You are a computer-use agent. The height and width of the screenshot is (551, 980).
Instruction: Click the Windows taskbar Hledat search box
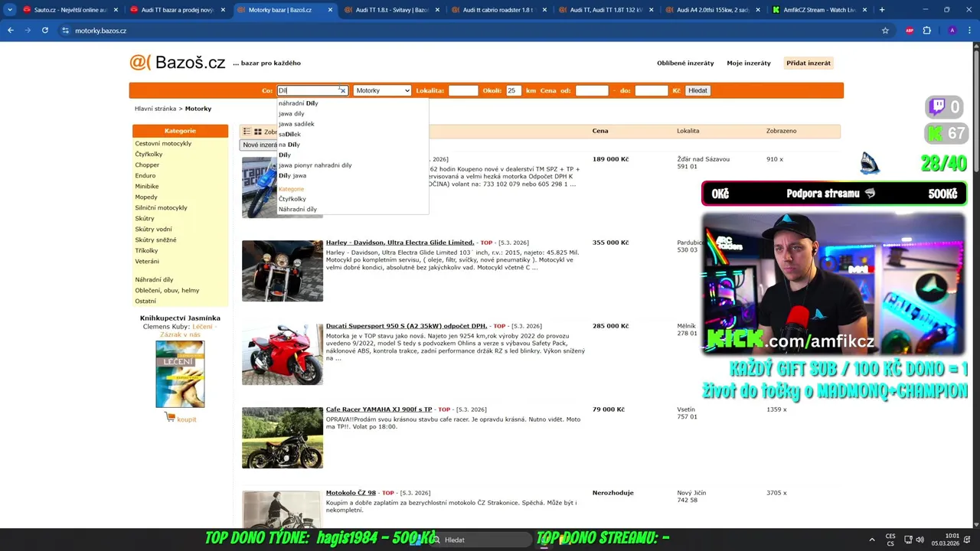tap(481, 540)
